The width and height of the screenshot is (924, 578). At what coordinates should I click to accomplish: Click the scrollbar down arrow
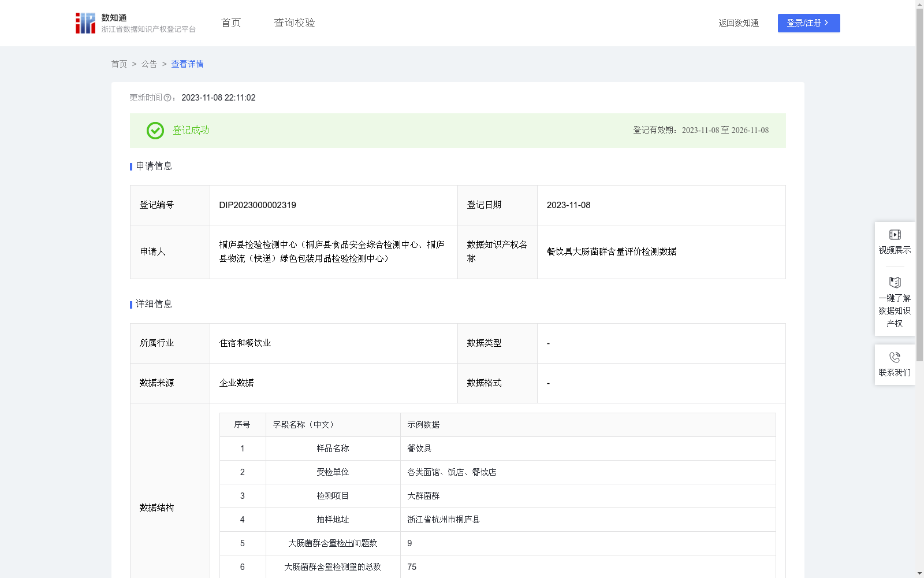tap(919, 573)
